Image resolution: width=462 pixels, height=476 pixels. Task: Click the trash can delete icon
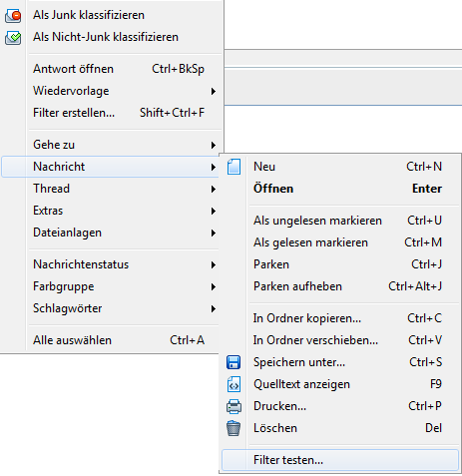(233, 428)
